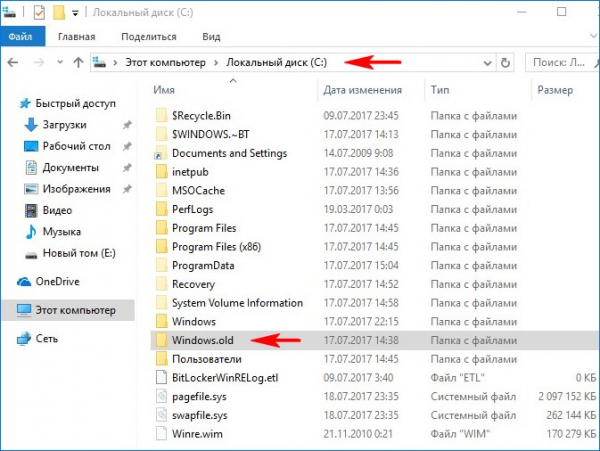
Task: Go forward with the Forward arrow
Action: (x=39, y=62)
